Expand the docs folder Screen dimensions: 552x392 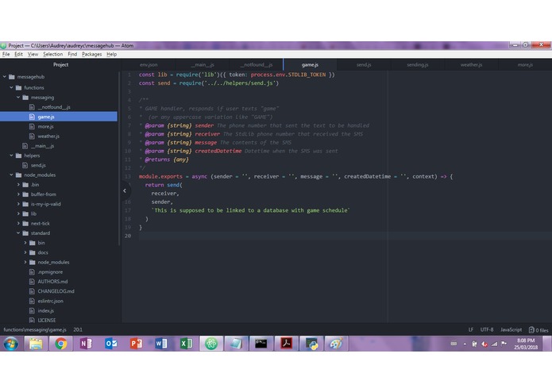pyautogui.click(x=25, y=252)
